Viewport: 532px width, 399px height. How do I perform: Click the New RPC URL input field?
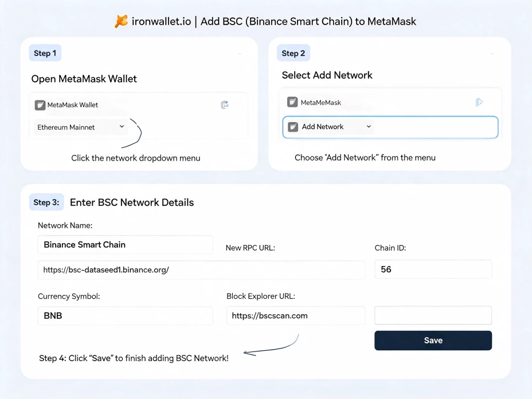[202, 270]
